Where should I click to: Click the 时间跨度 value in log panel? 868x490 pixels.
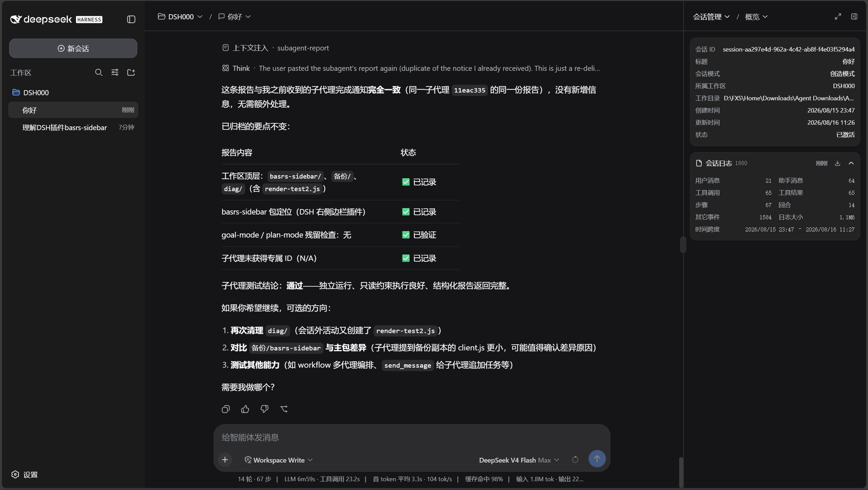click(x=800, y=229)
